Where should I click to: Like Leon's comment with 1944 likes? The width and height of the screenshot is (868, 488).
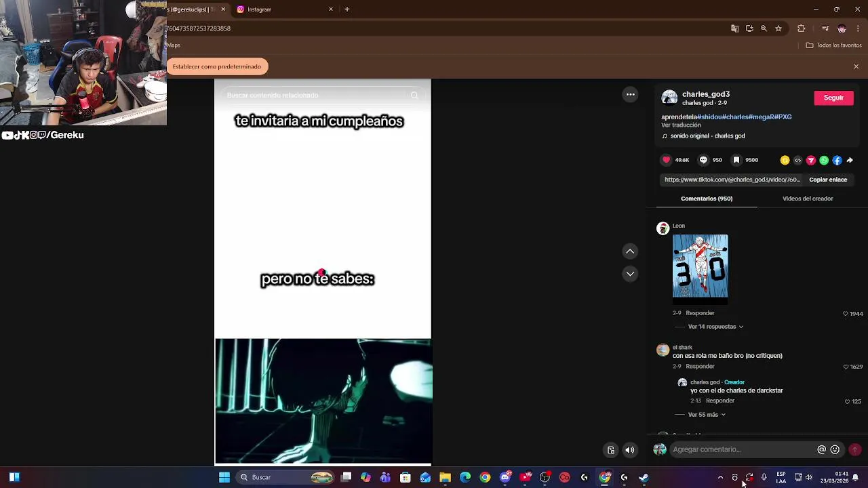point(846,314)
